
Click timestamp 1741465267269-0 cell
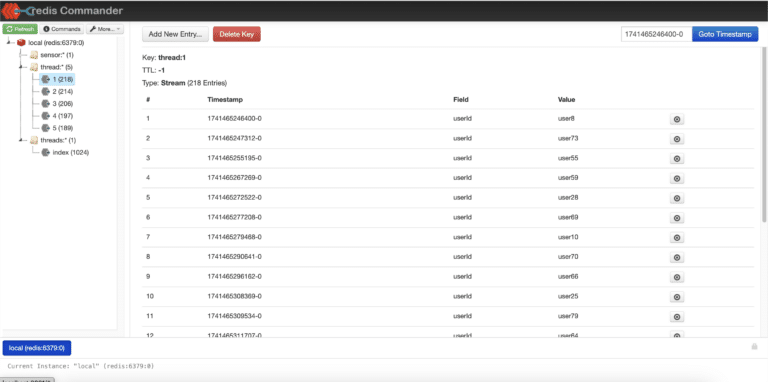pyautogui.click(x=234, y=178)
